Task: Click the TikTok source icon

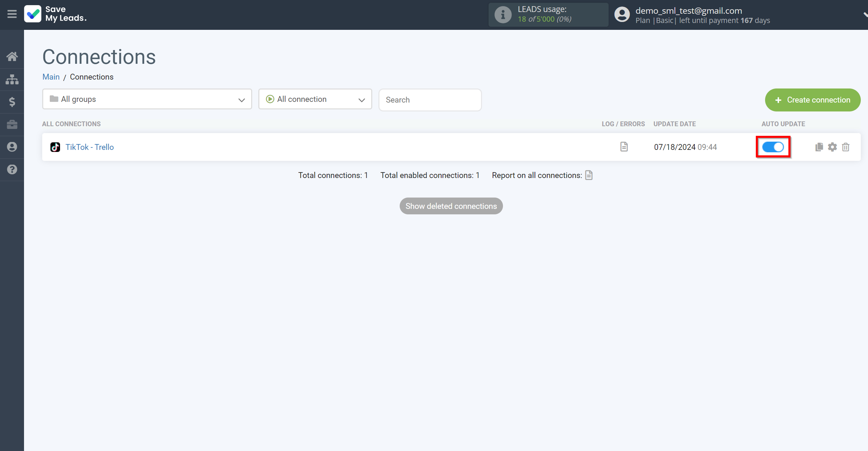Action: [56, 147]
